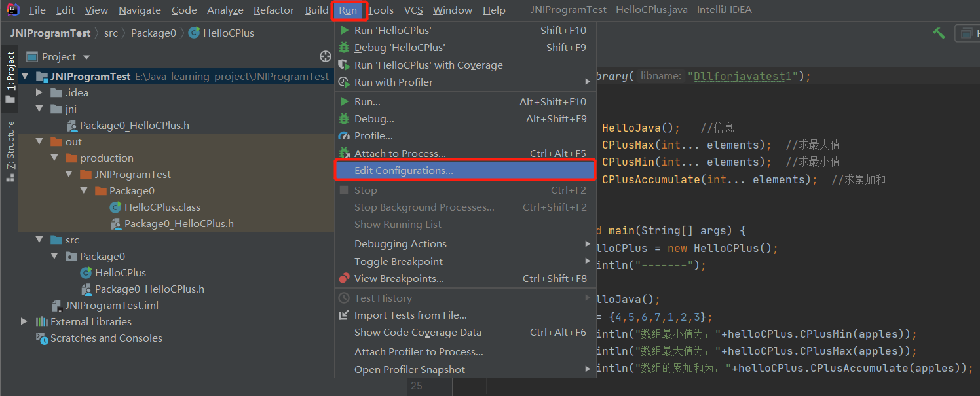Select Package0_HelloCPlus.h under src

tap(149, 289)
